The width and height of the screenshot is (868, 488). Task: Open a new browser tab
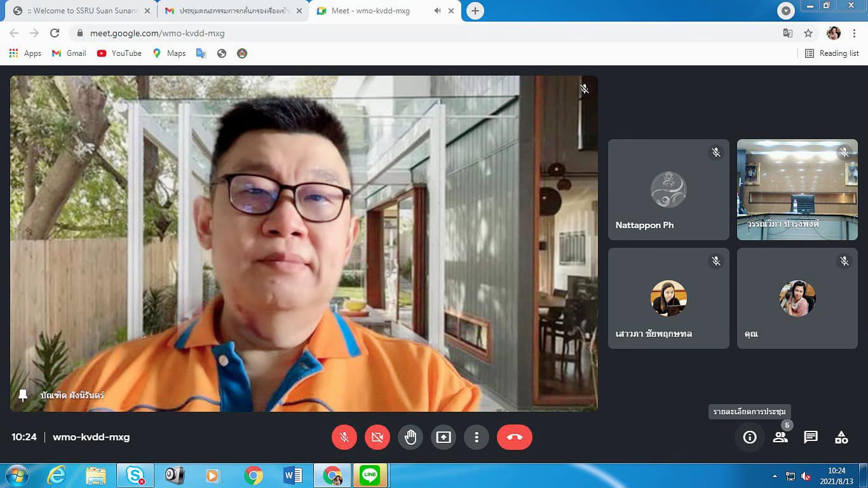tap(475, 11)
